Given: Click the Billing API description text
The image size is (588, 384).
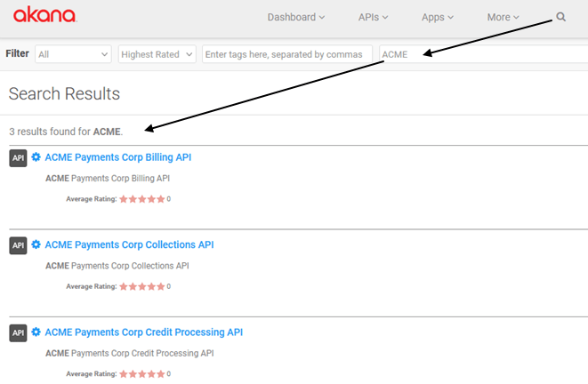Looking at the screenshot, I should pos(108,179).
